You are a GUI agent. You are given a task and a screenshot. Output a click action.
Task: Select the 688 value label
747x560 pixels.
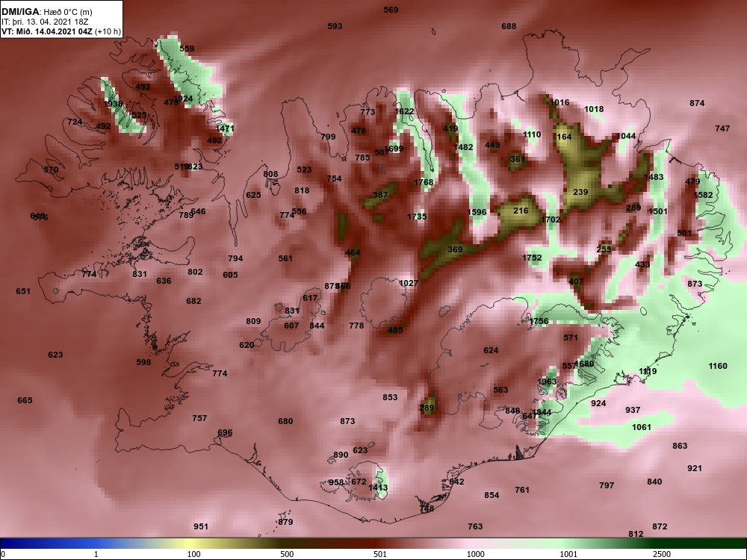(509, 26)
